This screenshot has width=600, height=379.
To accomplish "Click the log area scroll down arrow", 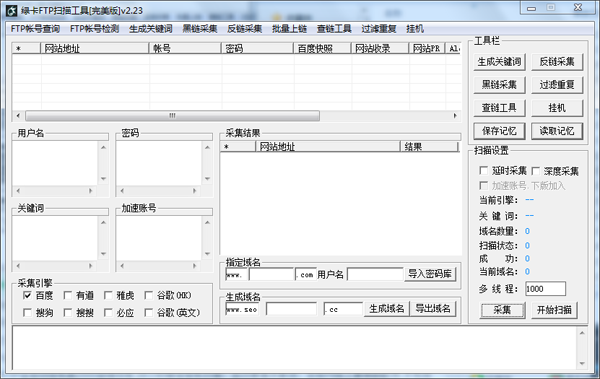I will [582, 363].
